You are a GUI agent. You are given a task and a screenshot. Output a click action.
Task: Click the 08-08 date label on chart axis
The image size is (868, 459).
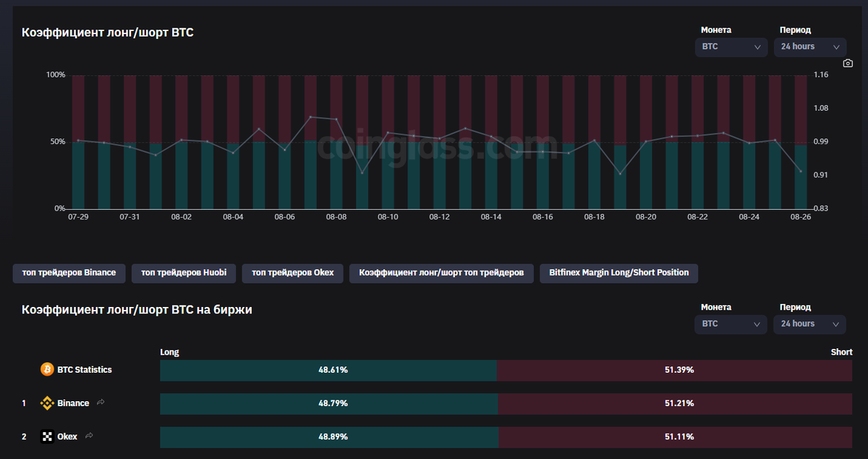(336, 217)
